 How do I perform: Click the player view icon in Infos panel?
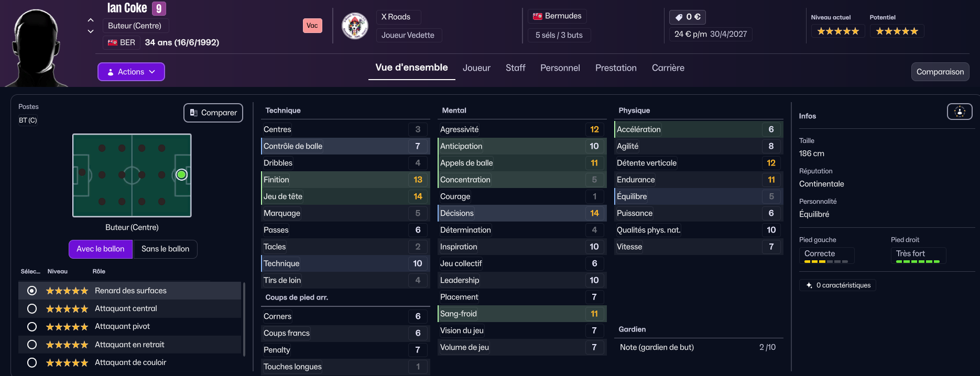(x=960, y=112)
